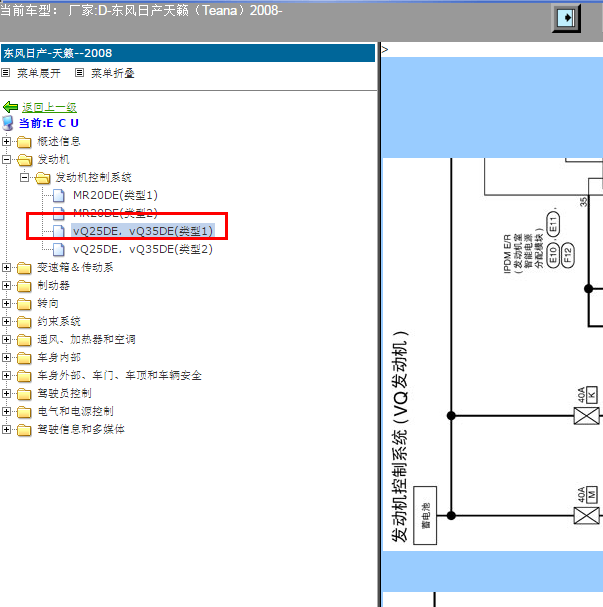Click the 驾驶信息和多媒体 folder icon
Screen dimensions: 603x607
tap(24, 430)
